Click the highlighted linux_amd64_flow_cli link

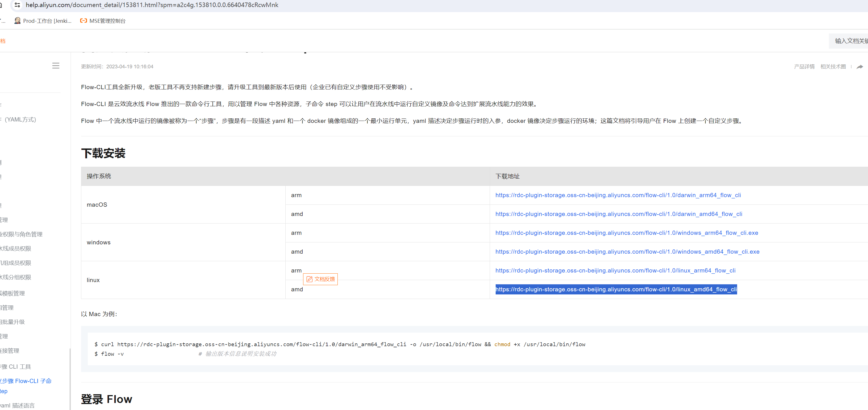click(x=616, y=289)
